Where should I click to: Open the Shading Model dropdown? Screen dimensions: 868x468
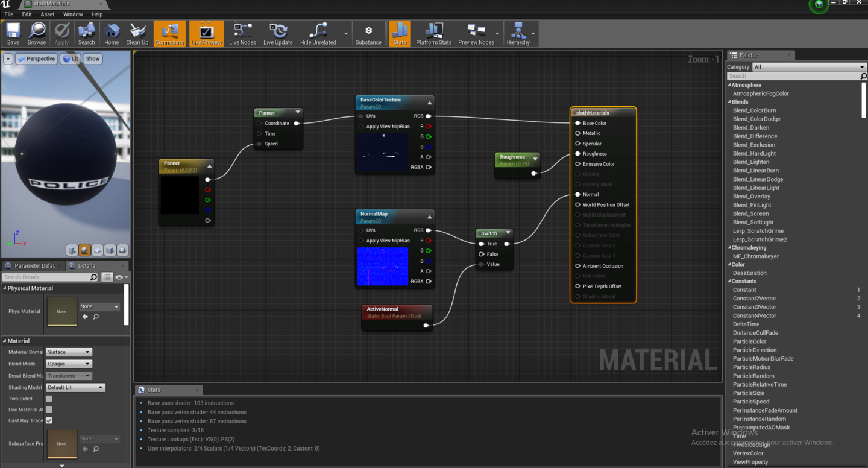pyautogui.click(x=75, y=387)
